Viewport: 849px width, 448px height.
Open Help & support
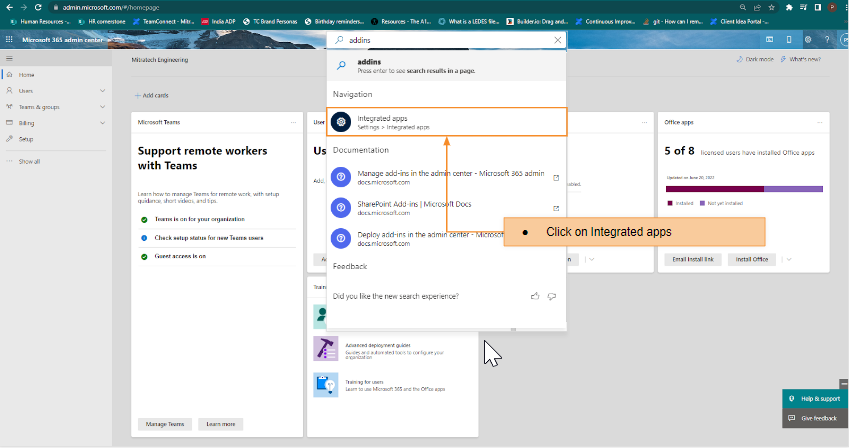pos(815,399)
